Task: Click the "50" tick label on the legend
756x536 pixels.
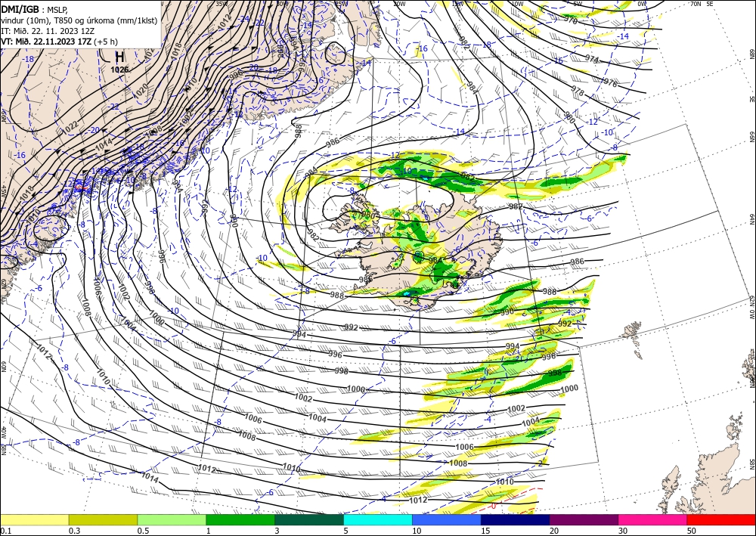Action: tap(690, 531)
